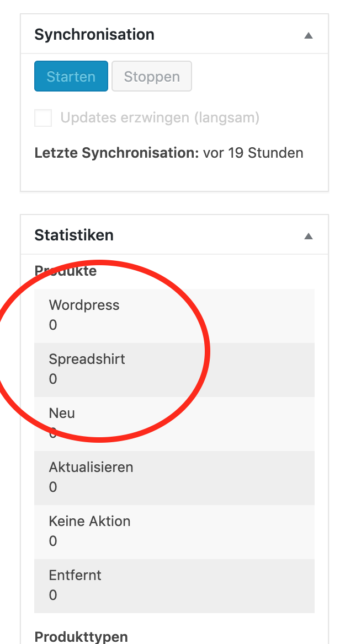
Task: Click the 'Updates erzwingen (langsam)' label
Action: point(160,118)
